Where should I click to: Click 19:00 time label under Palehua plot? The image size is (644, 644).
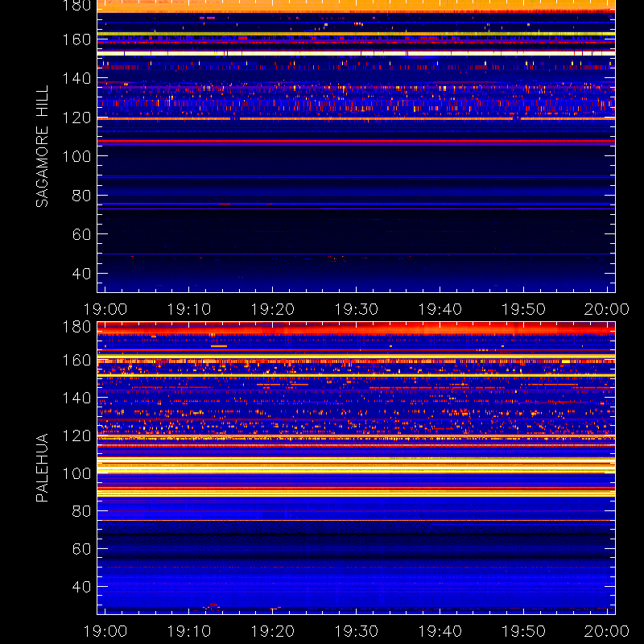[105, 631]
